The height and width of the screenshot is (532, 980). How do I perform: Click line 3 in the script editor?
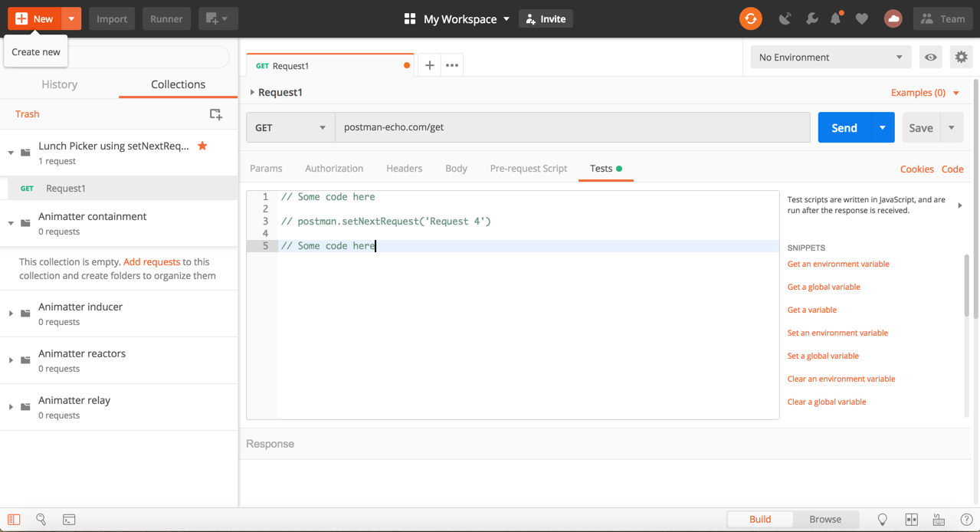529,221
